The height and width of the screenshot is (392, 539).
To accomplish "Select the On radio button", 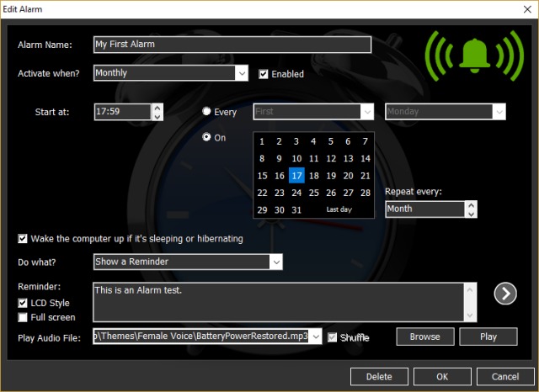I will click(207, 137).
